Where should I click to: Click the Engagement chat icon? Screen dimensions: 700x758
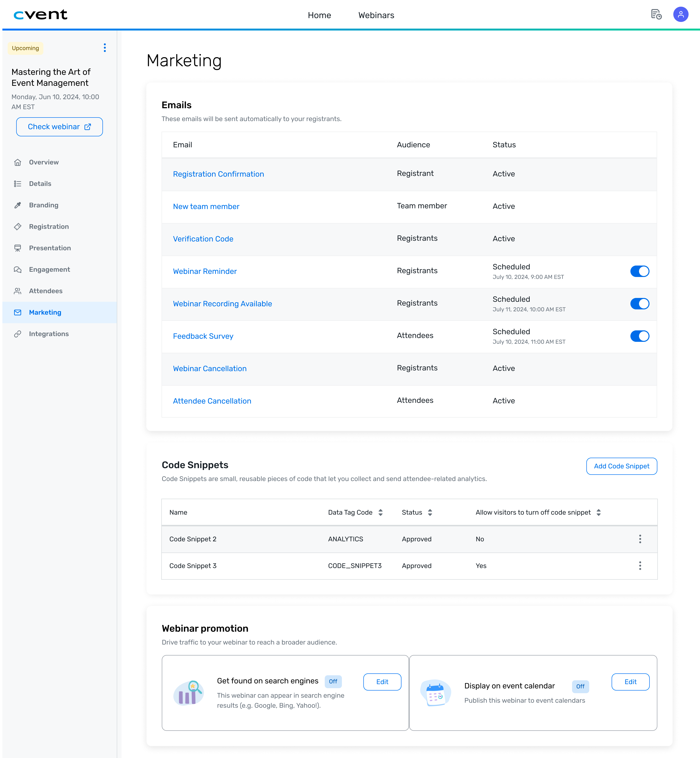tap(17, 269)
